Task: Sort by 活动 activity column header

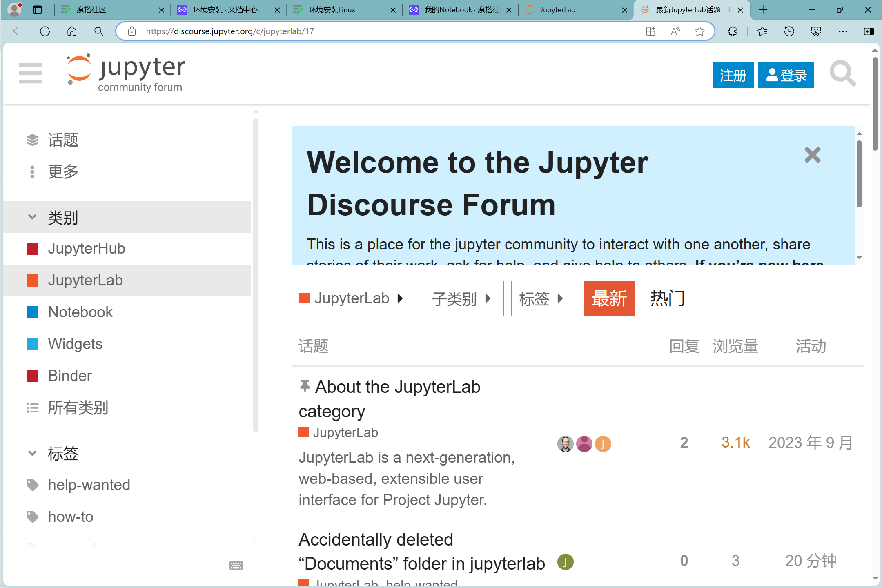Action: [811, 346]
